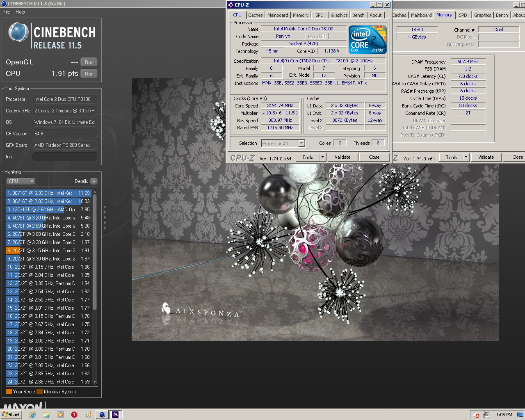Click the Tools button in CPU-Z
525x420 pixels.
tap(308, 157)
